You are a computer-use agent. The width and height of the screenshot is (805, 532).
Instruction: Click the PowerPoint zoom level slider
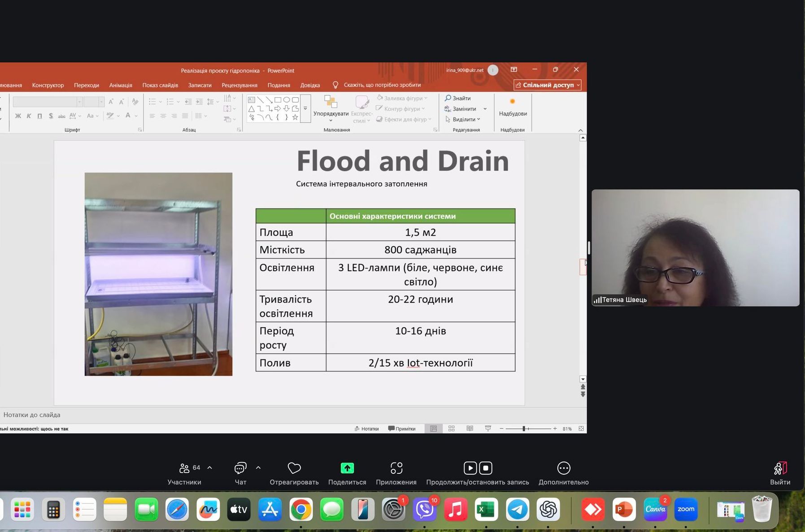click(x=524, y=429)
